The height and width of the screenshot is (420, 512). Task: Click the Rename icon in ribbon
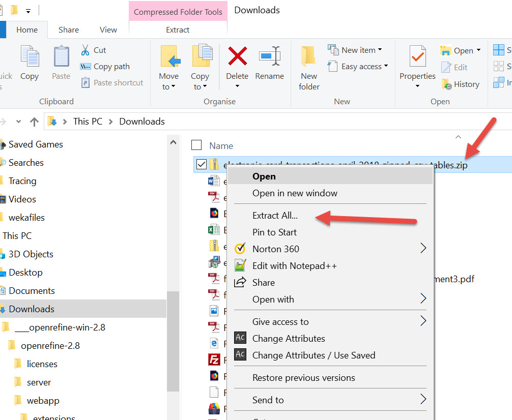tap(269, 56)
